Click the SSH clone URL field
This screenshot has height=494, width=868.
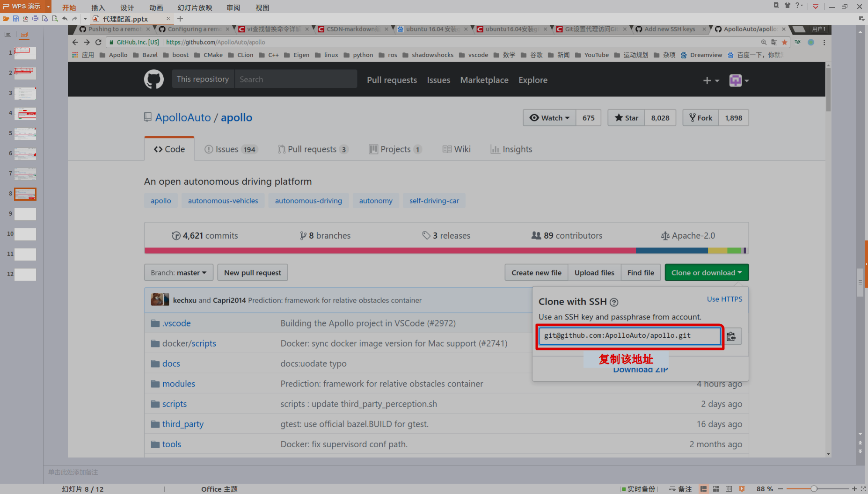[629, 336]
